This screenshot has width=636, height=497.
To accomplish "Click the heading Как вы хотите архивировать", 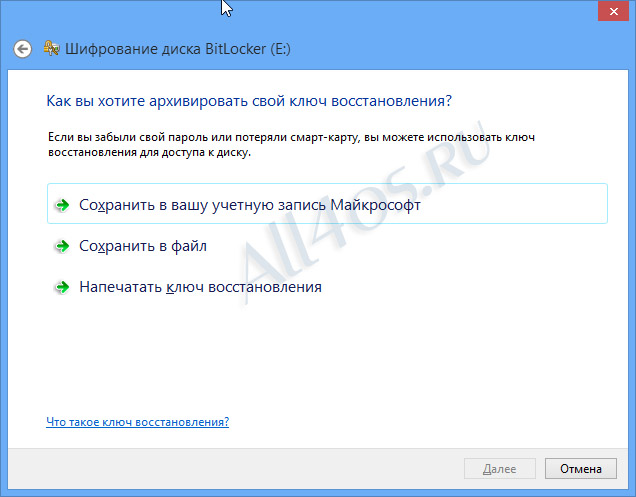I will click(x=249, y=101).
